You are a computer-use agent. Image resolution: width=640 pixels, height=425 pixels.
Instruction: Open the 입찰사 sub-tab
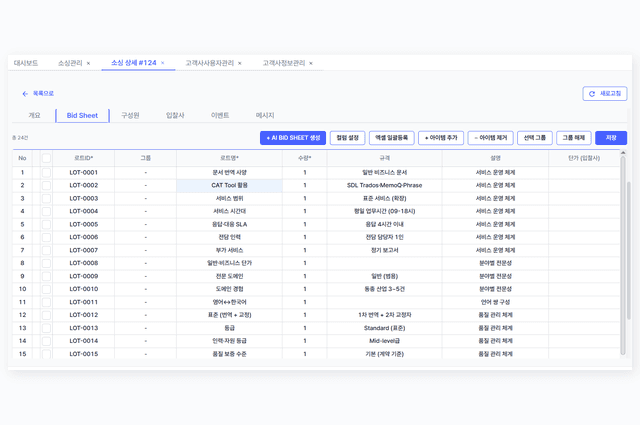[175, 116]
